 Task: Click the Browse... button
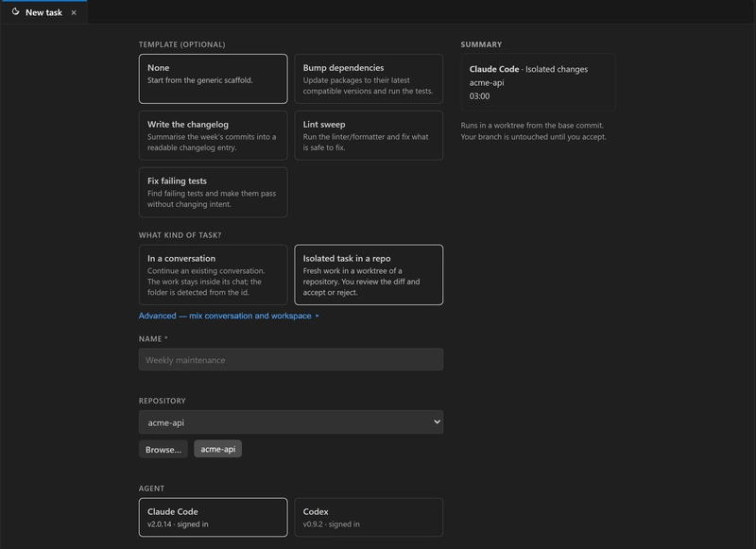coord(163,449)
